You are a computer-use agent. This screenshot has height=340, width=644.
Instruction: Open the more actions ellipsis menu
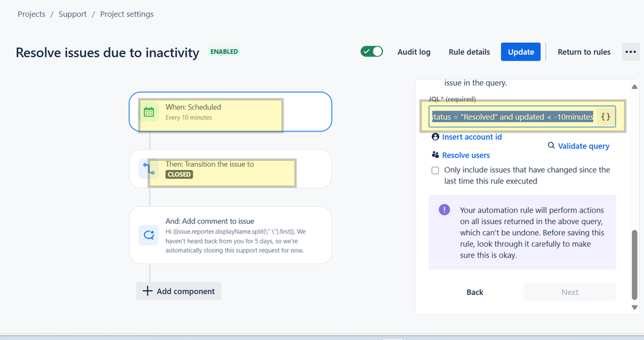(630, 52)
